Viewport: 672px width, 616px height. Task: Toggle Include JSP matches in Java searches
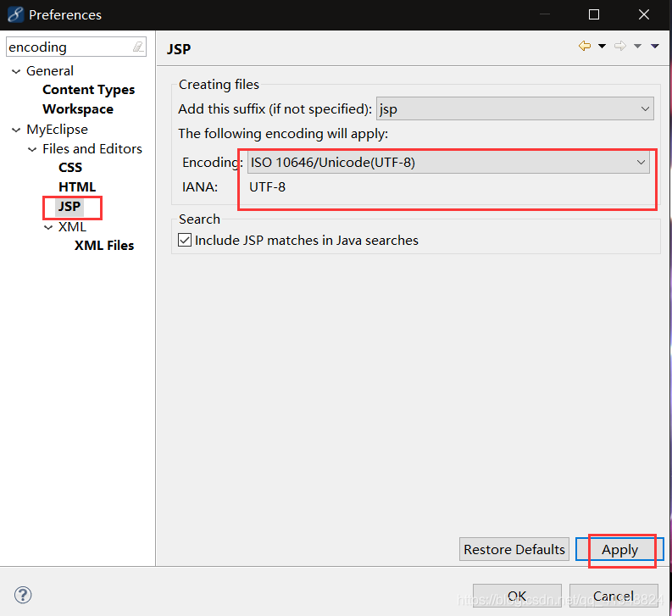tap(185, 240)
